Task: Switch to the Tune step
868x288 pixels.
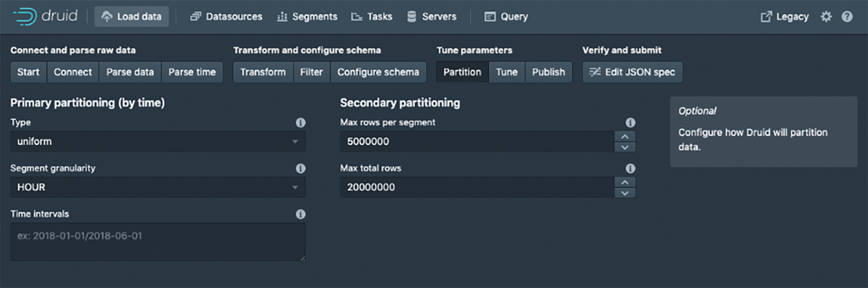Action: pyautogui.click(x=506, y=72)
